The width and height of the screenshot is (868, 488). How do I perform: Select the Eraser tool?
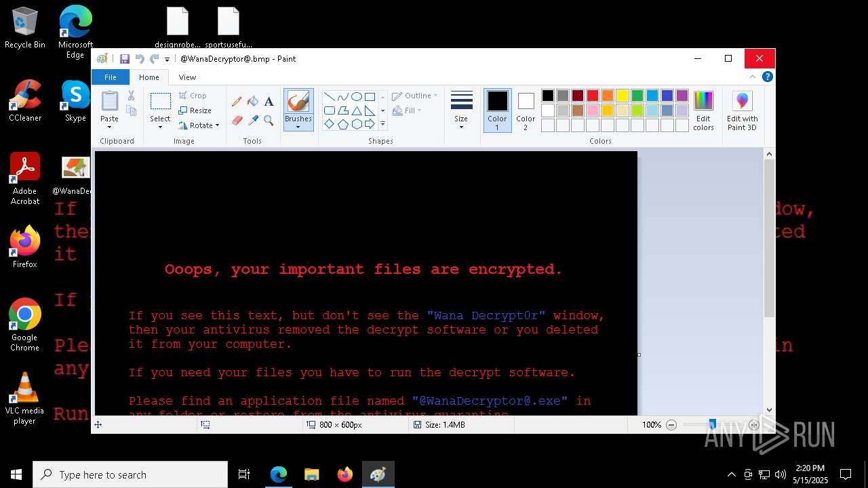237,120
